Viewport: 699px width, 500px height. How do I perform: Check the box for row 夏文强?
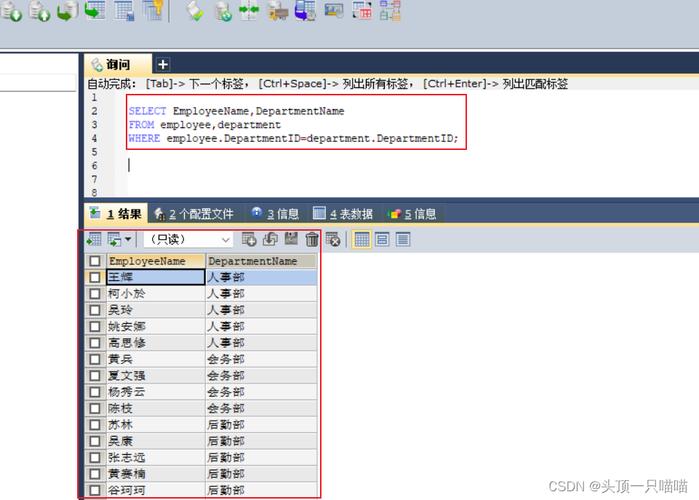click(x=95, y=376)
